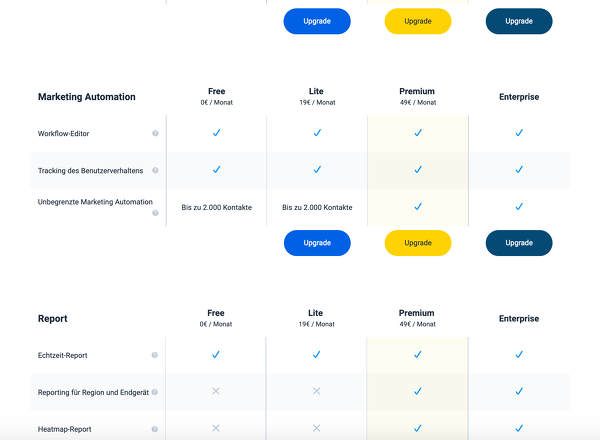Select the Enterprise heading in Report table
Screen dimensions: 600x440
tap(519, 319)
